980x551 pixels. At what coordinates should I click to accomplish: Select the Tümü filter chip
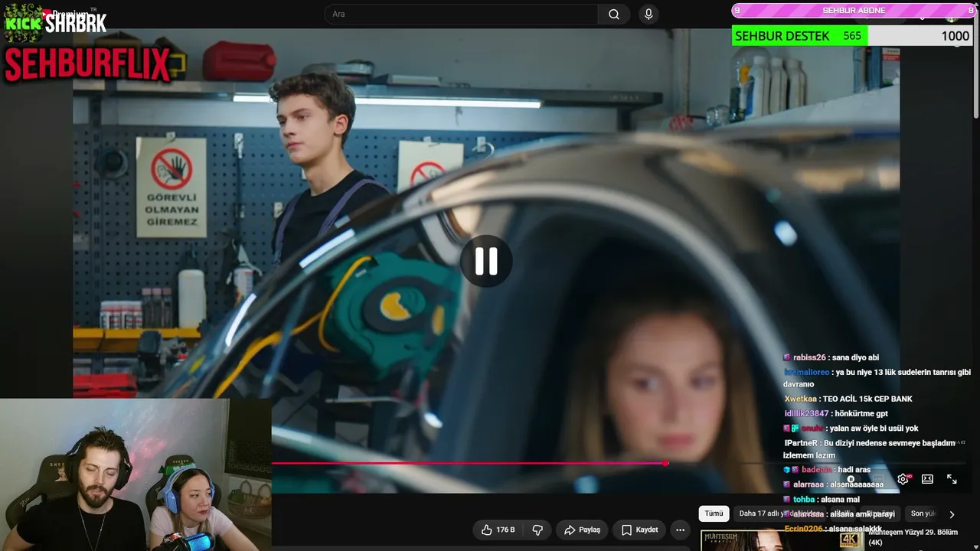click(x=714, y=514)
